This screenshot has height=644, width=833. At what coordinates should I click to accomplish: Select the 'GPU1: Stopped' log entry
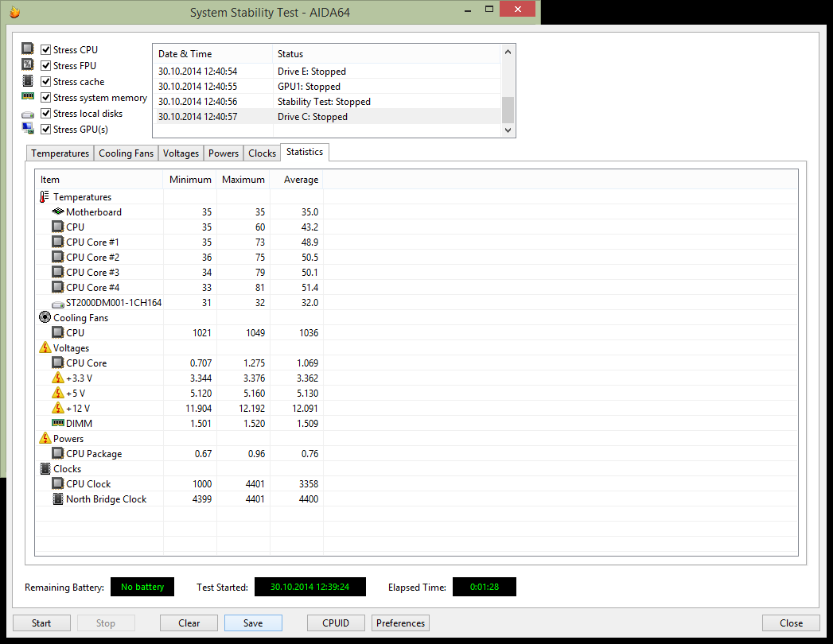click(x=327, y=87)
